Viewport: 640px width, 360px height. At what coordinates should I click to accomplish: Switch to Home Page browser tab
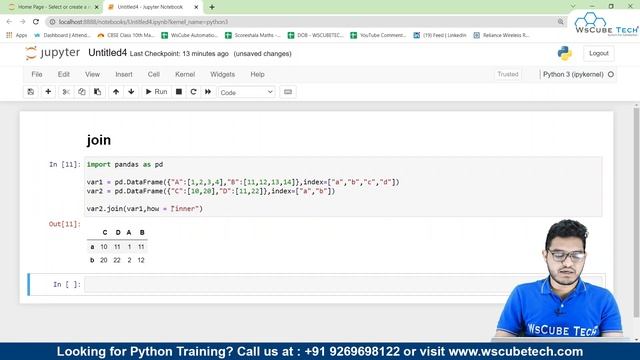pos(53,7)
